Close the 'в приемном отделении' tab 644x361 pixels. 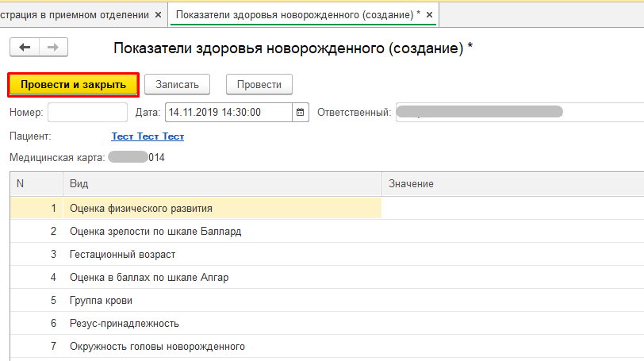(158, 15)
